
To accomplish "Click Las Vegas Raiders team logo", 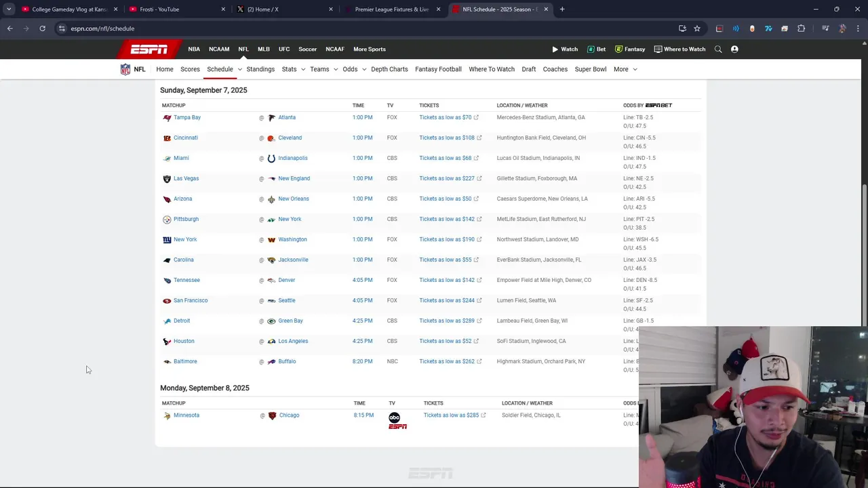I will tap(167, 179).
